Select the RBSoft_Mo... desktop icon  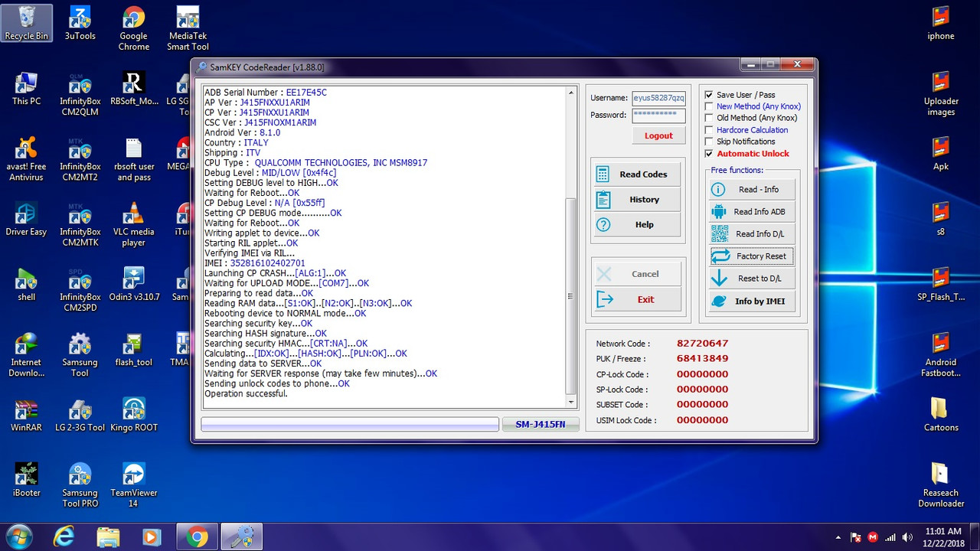pyautogui.click(x=134, y=89)
